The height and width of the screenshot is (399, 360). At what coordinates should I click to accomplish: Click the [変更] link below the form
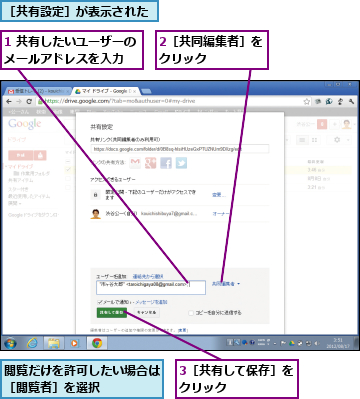pos(183,330)
